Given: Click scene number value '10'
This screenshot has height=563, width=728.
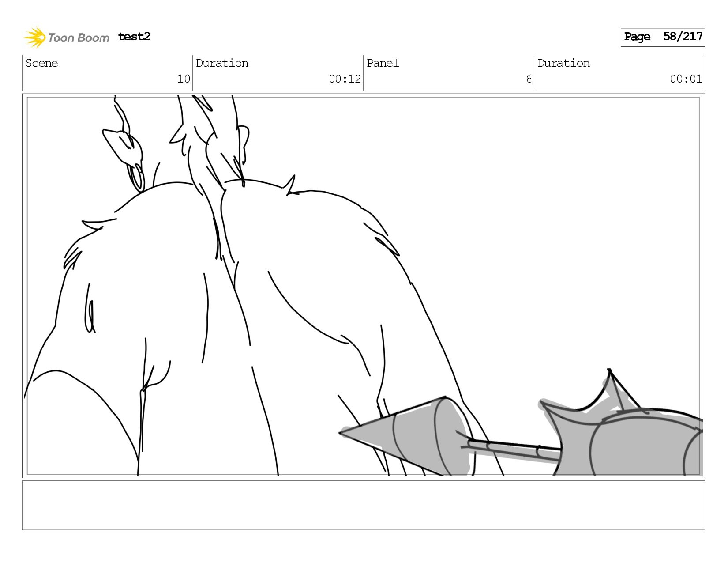Looking at the screenshot, I should pyautogui.click(x=184, y=79).
